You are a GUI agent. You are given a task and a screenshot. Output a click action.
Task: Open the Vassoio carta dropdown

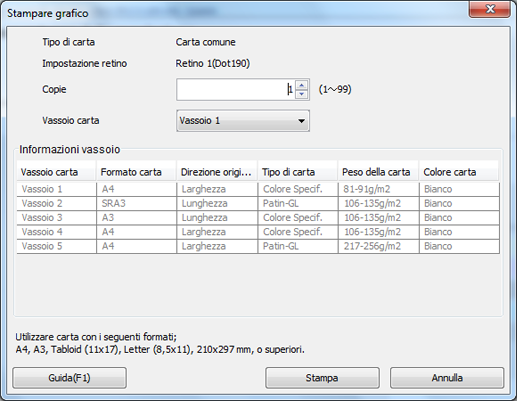(243, 121)
